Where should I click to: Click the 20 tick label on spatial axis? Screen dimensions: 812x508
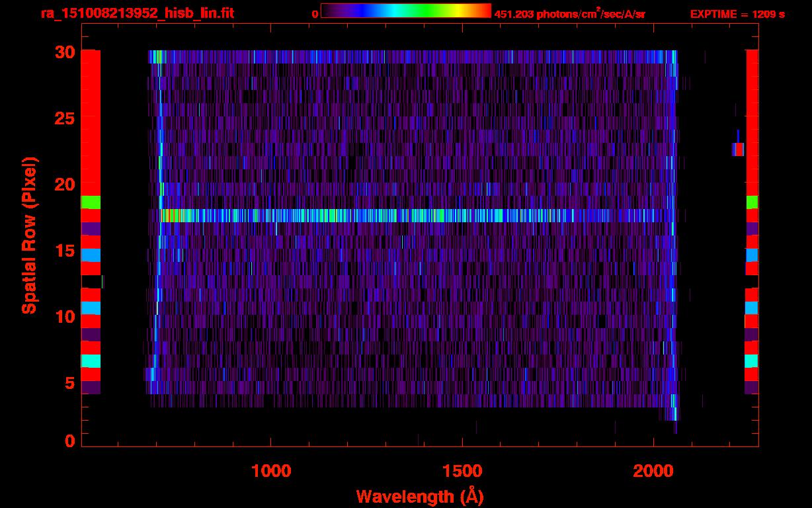64,185
